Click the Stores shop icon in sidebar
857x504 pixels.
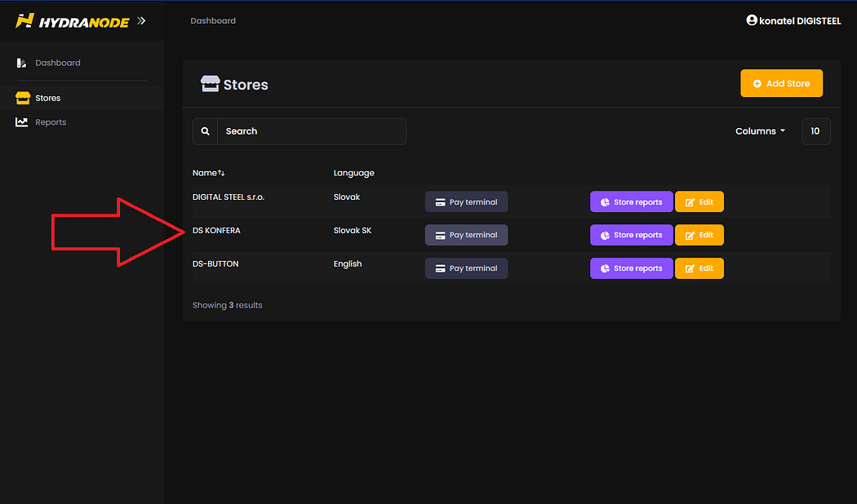click(x=22, y=99)
